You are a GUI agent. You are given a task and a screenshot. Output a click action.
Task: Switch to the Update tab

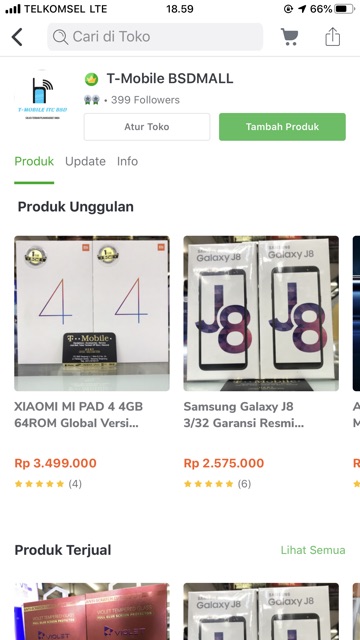[85, 161]
